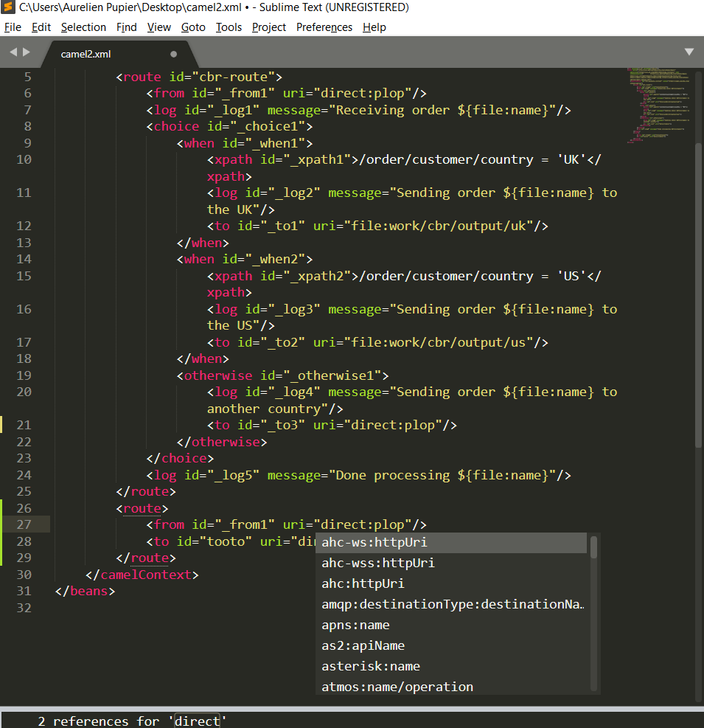The image size is (704, 728).
Task: Click the next tab arrow
Action: [27, 52]
